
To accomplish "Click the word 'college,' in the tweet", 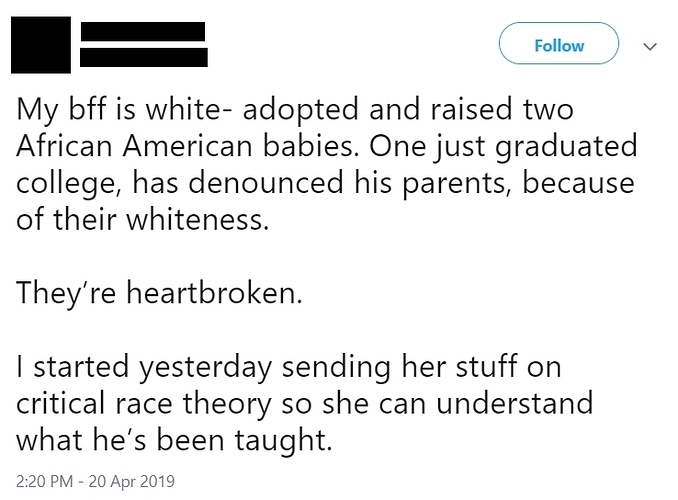I will click(x=70, y=183).
